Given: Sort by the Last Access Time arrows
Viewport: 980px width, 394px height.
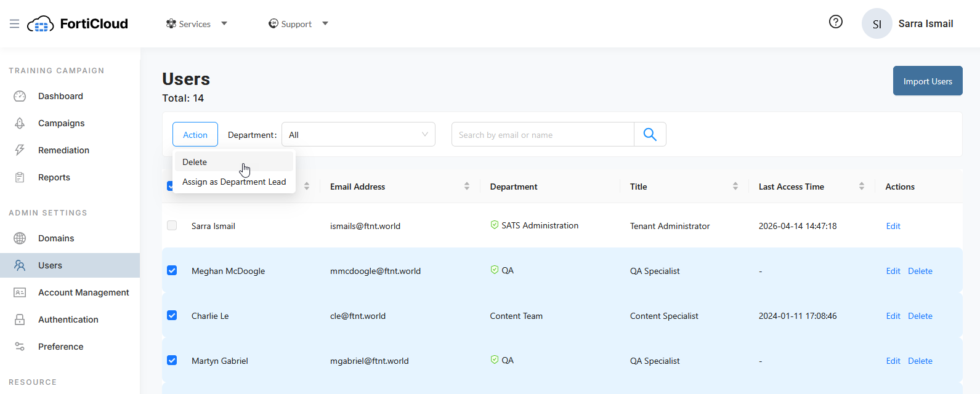Looking at the screenshot, I should (x=862, y=186).
